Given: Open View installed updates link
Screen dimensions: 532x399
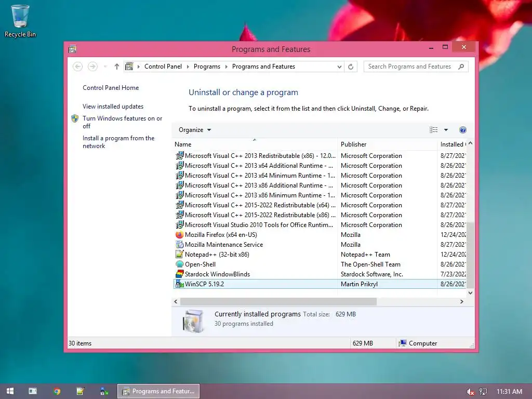Looking at the screenshot, I should (113, 106).
